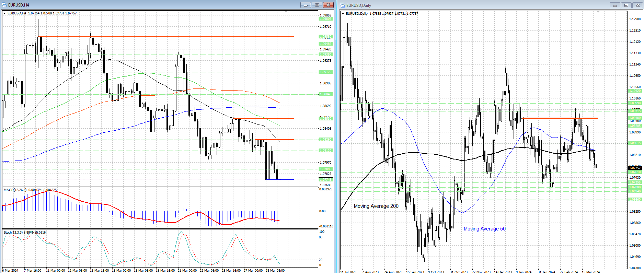Screen dimensions: 644x273
Task: Click the Stochastic scale value 80
Action: click(321, 237)
